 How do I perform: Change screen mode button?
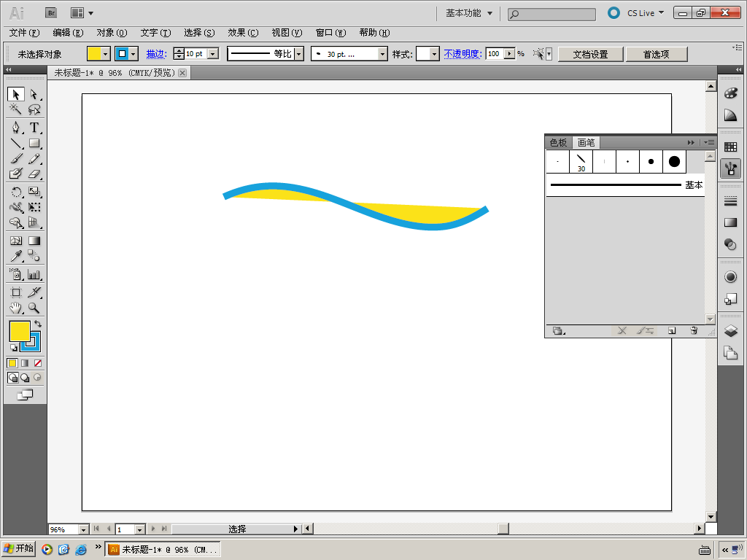pos(26,394)
